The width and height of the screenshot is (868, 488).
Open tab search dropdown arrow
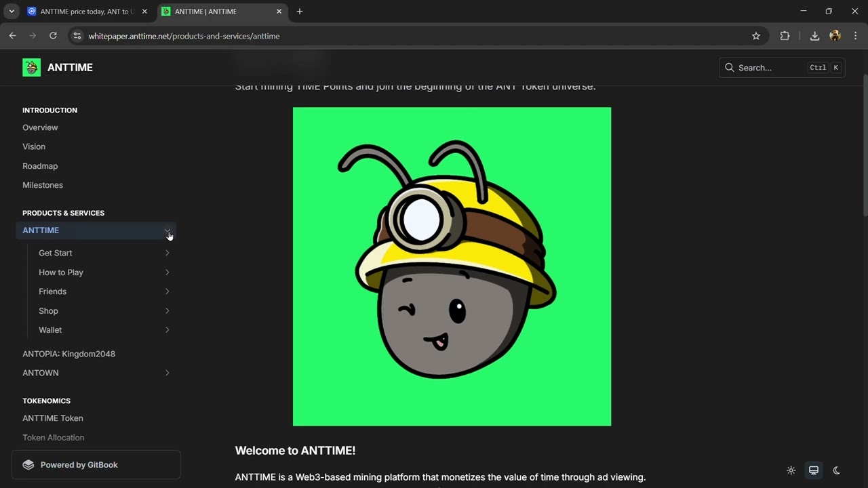[x=12, y=12]
